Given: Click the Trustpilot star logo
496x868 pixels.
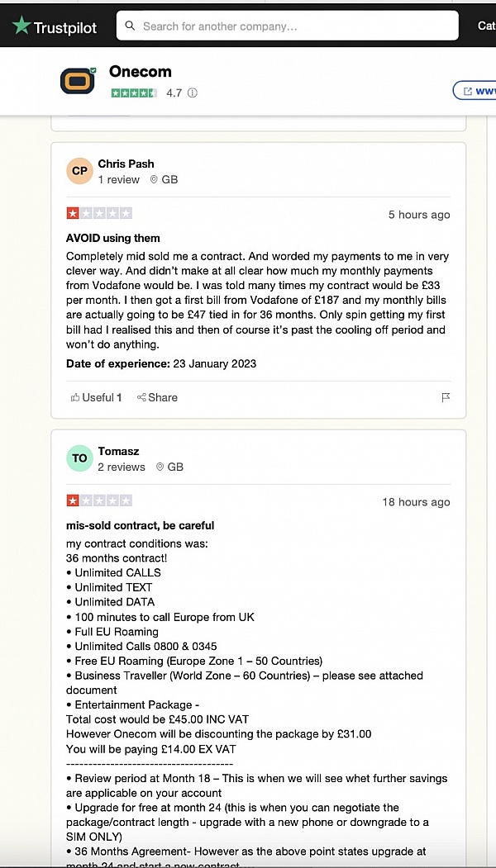Looking at the screenshot, I should coord(21,26).
